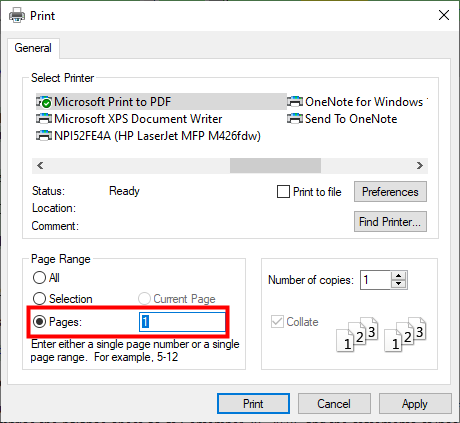This screenshot has height=423, width=460.
Task: Click the Pages number input field
Action: point(182,322)
